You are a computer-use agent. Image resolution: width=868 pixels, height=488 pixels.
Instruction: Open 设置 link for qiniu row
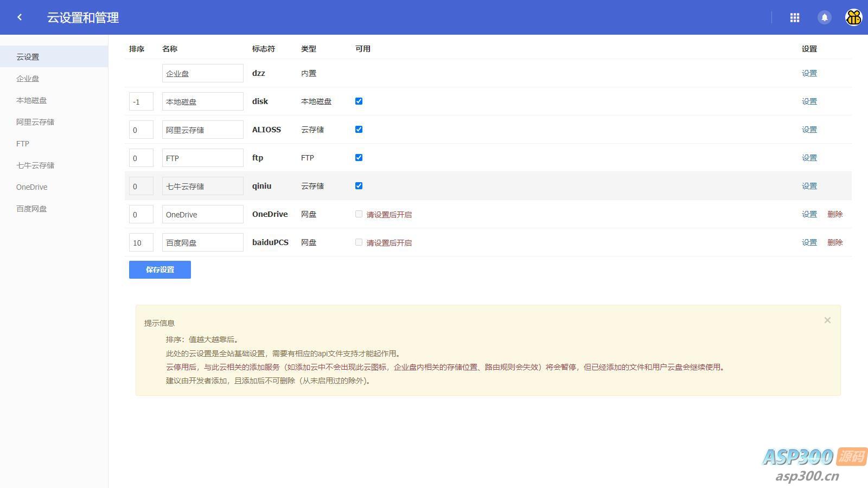pos(809,186)
